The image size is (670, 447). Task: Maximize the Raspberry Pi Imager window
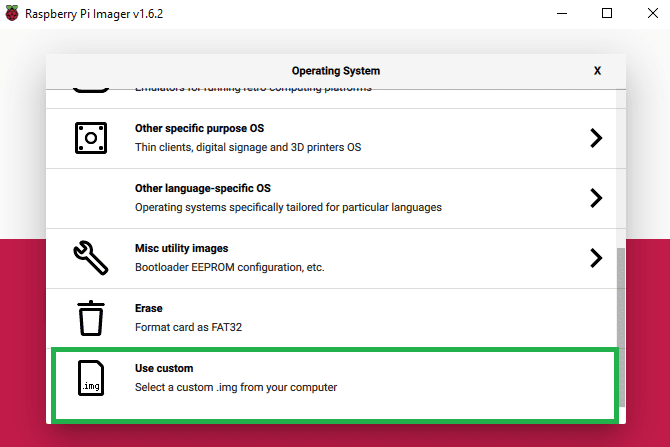click(607, 13)
